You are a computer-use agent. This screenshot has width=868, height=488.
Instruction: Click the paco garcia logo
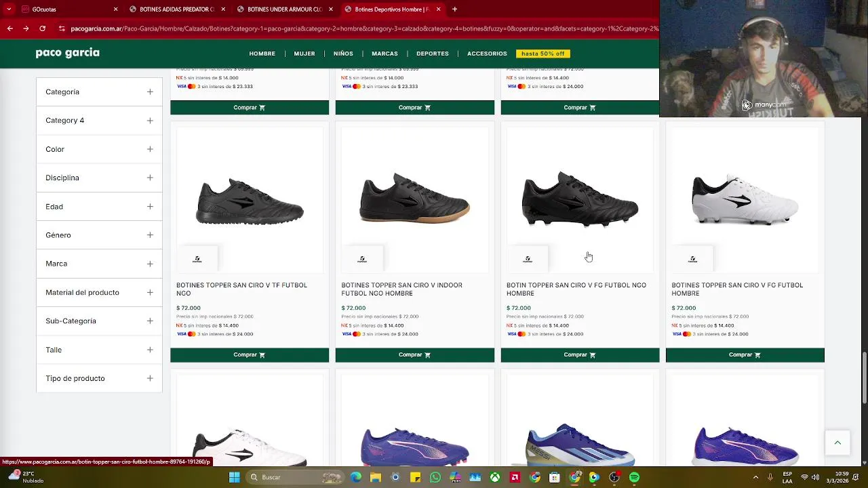pyautogui.click(x=67, y=53)
